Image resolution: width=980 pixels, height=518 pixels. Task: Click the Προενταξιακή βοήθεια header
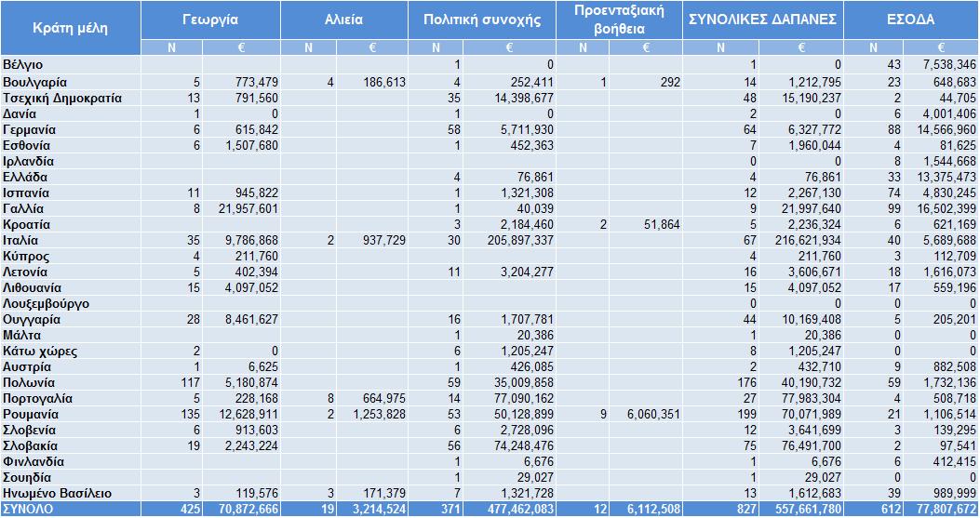(619, 20)
